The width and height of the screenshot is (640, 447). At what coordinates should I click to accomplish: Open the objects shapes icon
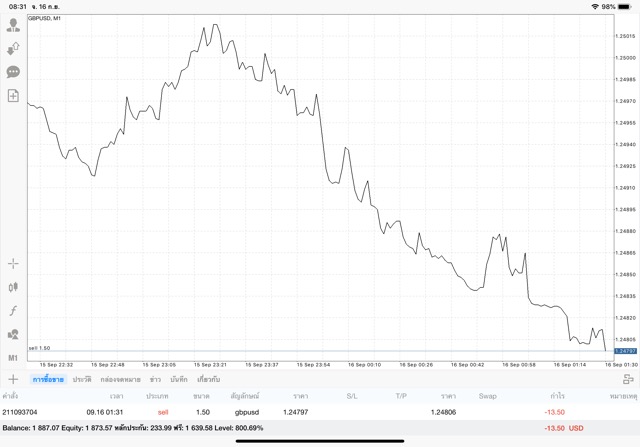[13, 334]
